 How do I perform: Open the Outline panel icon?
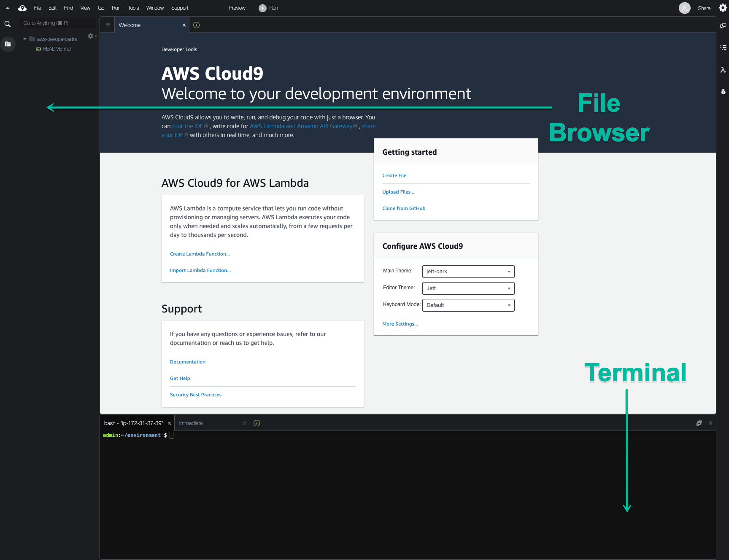tap(723, 48)
